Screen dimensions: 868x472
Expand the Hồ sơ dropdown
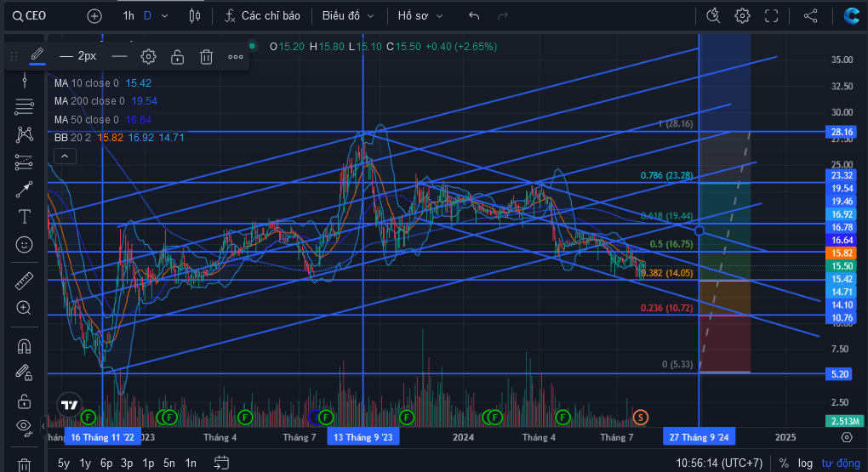click(420, 16)
